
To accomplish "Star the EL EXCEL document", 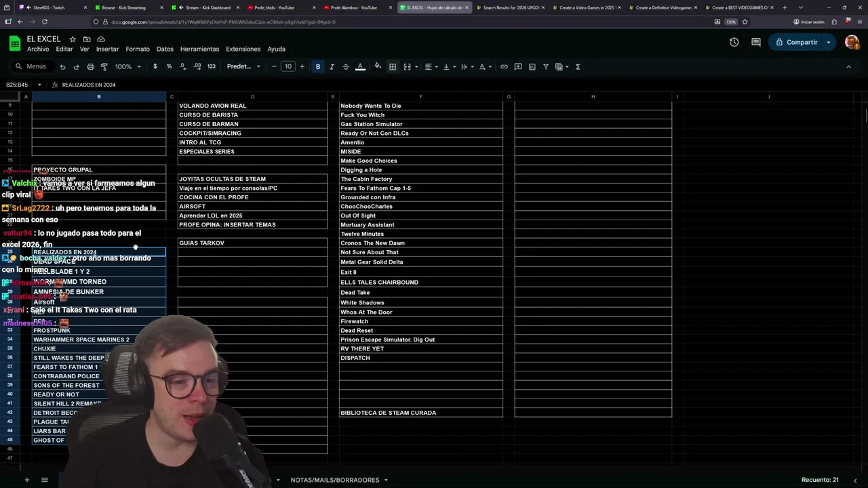I will pyautogui.click(x=73, y=39).
